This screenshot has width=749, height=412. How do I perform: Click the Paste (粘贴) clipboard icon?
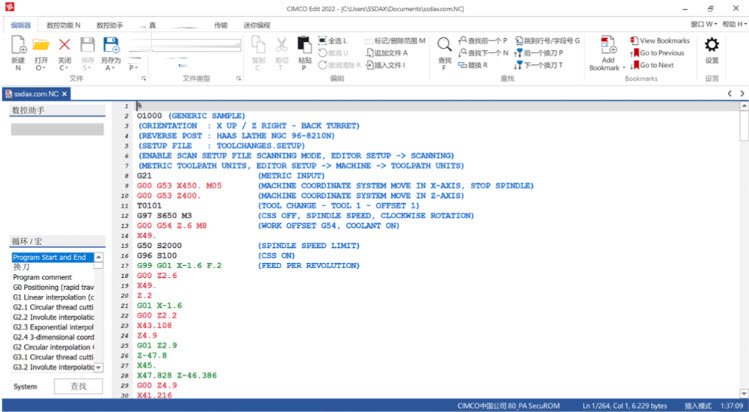304,45
